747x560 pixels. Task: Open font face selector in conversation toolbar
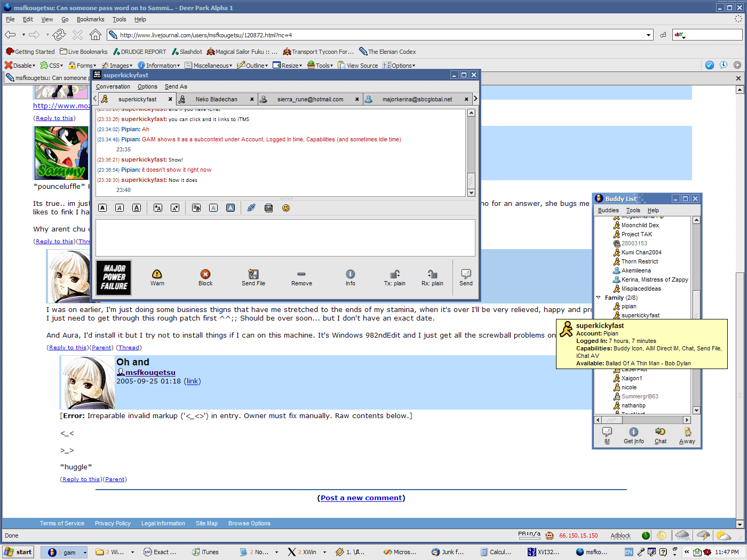click(x=196, y=208)
